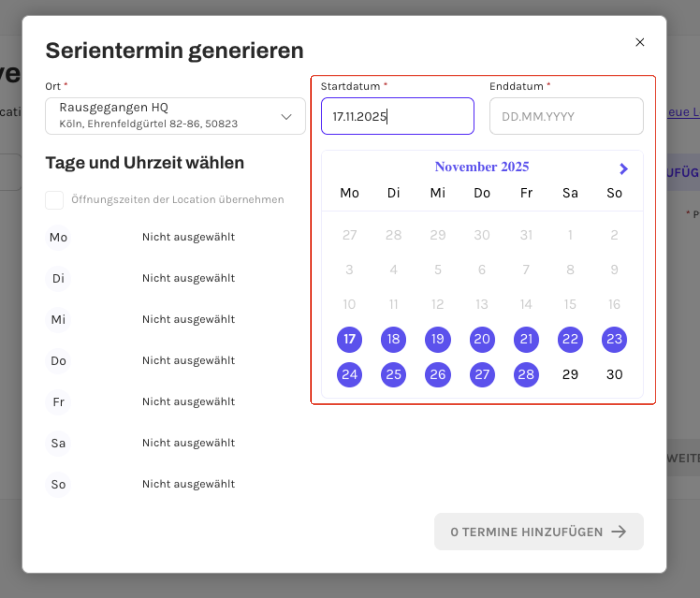Toggle the Mi weekday circle
This screenshot has width=700, height=598.
pyautogui.click(x=58, y=320)
